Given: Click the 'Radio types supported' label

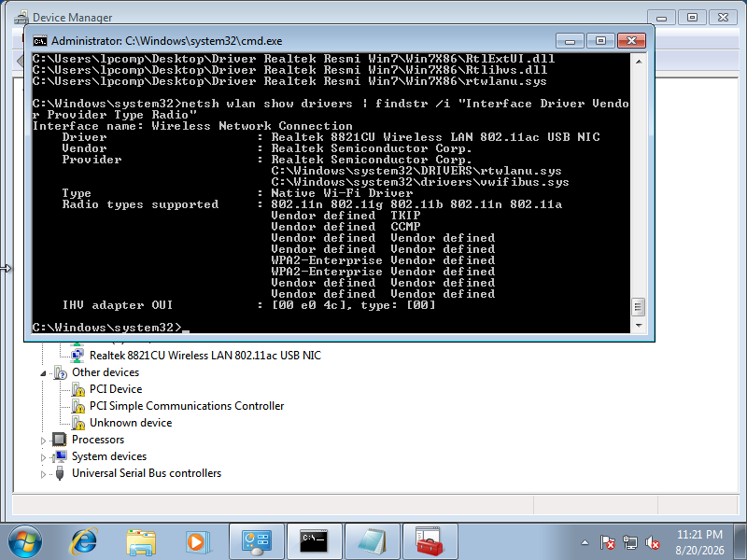Looking at the screenshot, I should 140,204.
